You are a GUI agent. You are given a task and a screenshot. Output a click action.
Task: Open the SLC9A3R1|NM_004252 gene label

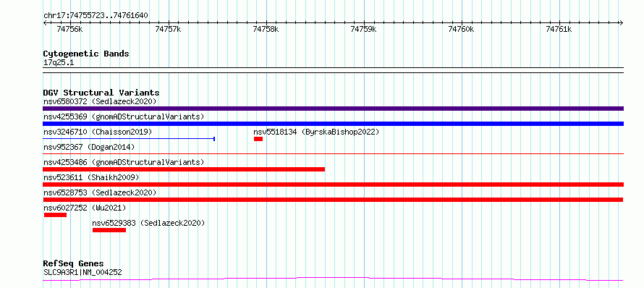pyautogui.click(x=82, y=272)
